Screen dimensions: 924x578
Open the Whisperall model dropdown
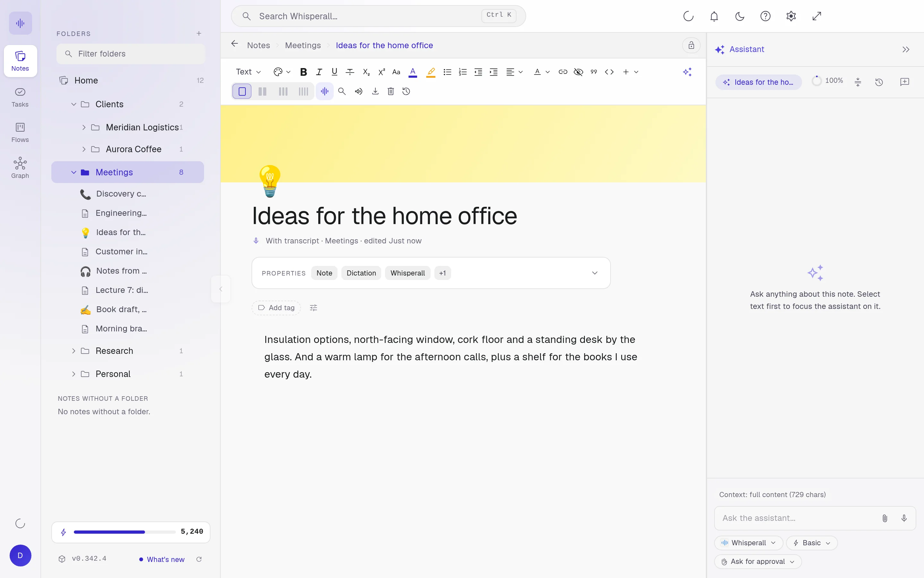click(749, 543)
